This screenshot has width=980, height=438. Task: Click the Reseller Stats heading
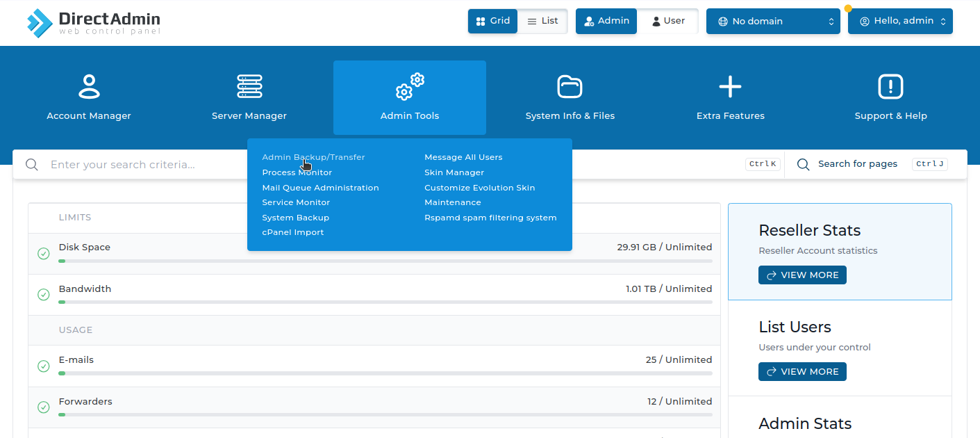coord(810,231)
